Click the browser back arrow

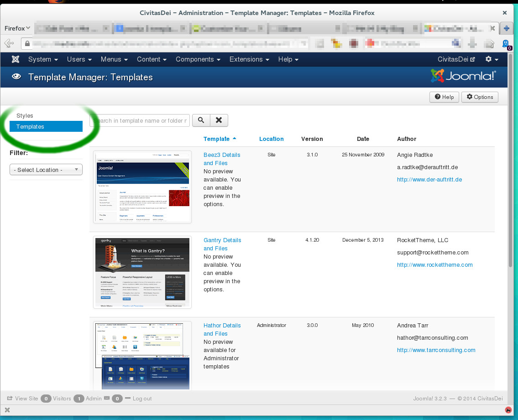(x=9, y=43)
